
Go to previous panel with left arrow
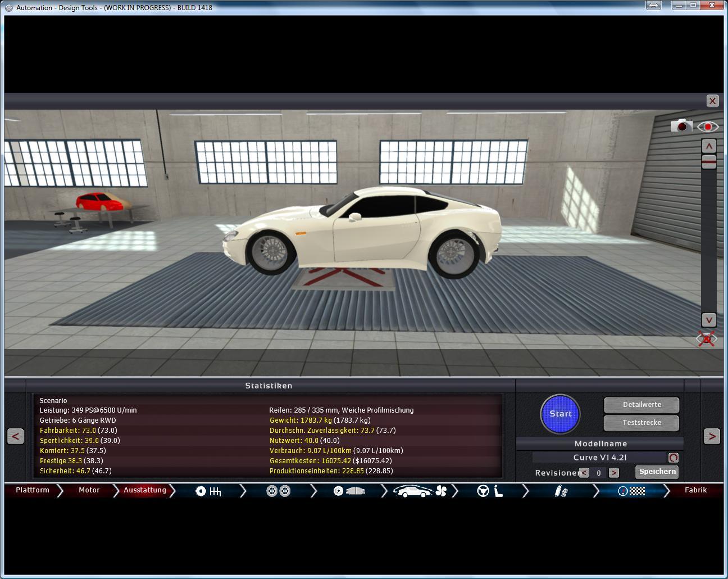click(16, 436)
